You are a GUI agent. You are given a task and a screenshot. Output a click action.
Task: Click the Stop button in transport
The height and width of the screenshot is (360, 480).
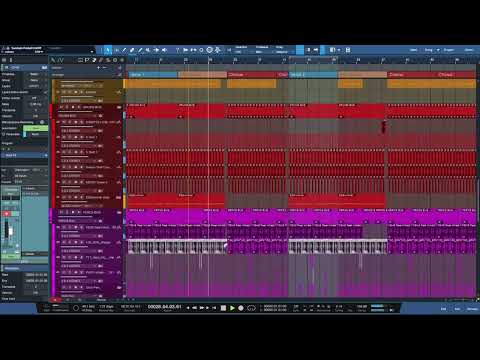[223, 308]
